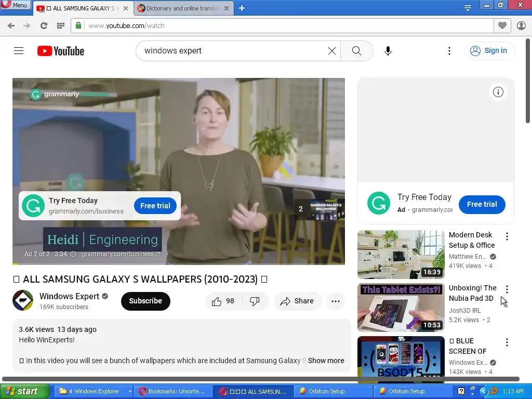Click the horizontal page scrollbar
Image resolution: width=532 pixels, height=399 pixels.
click(261, 379)
